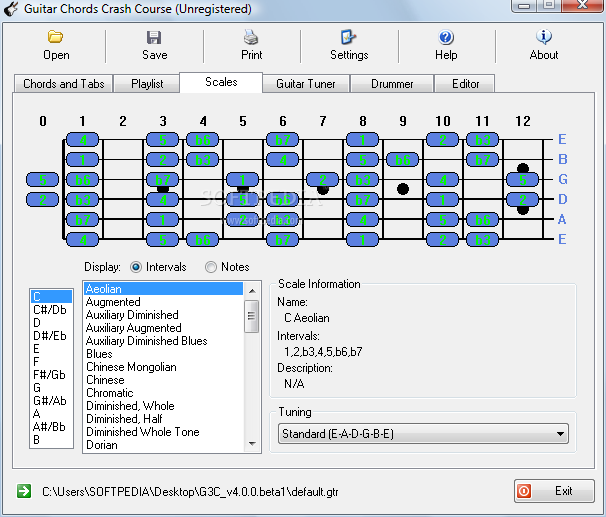The height and width of the screenshot is (517, 606).
Task: Open the Guitar Tuner tab
Action: (306, 84)
